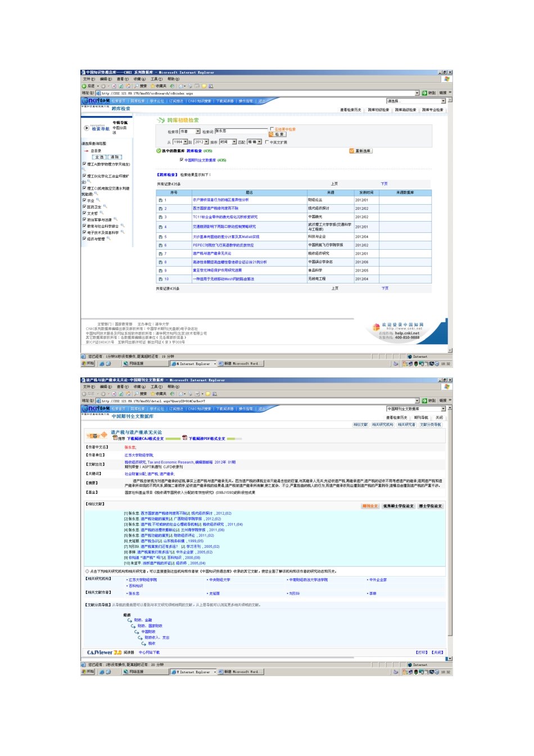Switch to the 博士学位论文 tab
534x756 pixels.
pos(431,506)
